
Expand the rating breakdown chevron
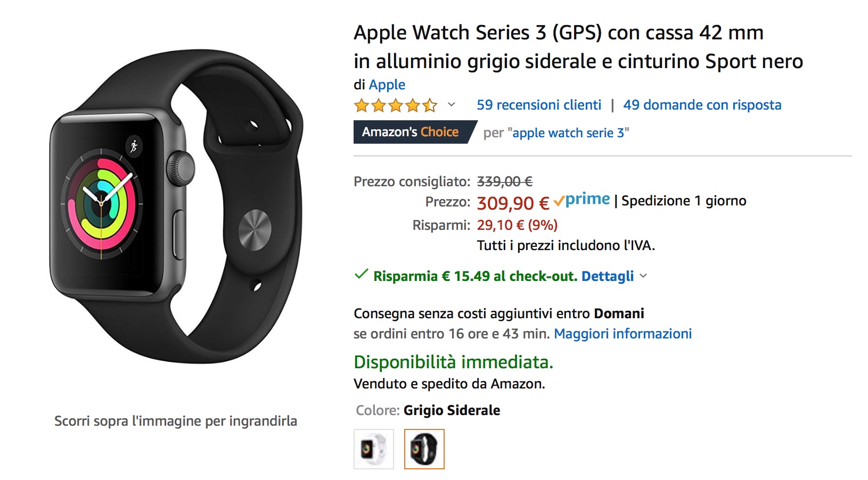(452, 104)
